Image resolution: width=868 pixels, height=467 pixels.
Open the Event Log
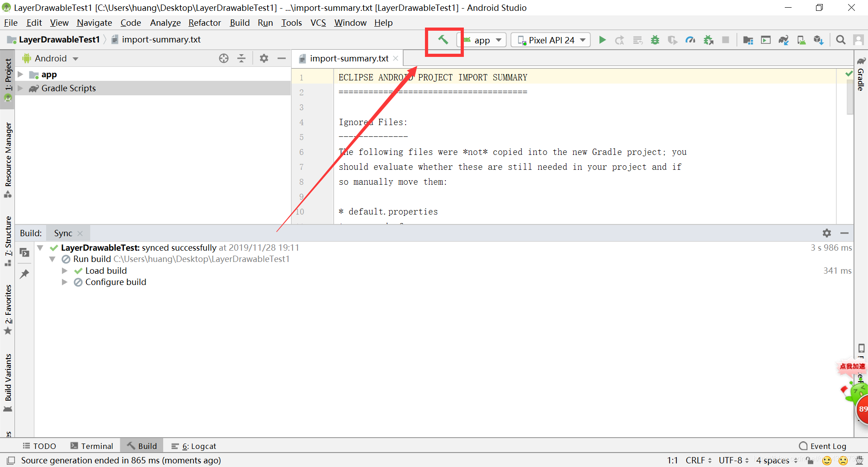pyautogui.click(x=827, y=446)
